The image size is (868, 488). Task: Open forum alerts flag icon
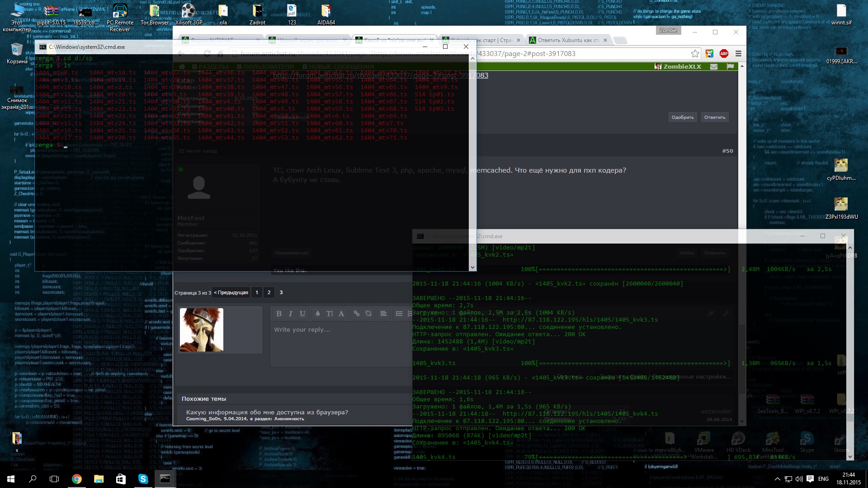(730, 66)
